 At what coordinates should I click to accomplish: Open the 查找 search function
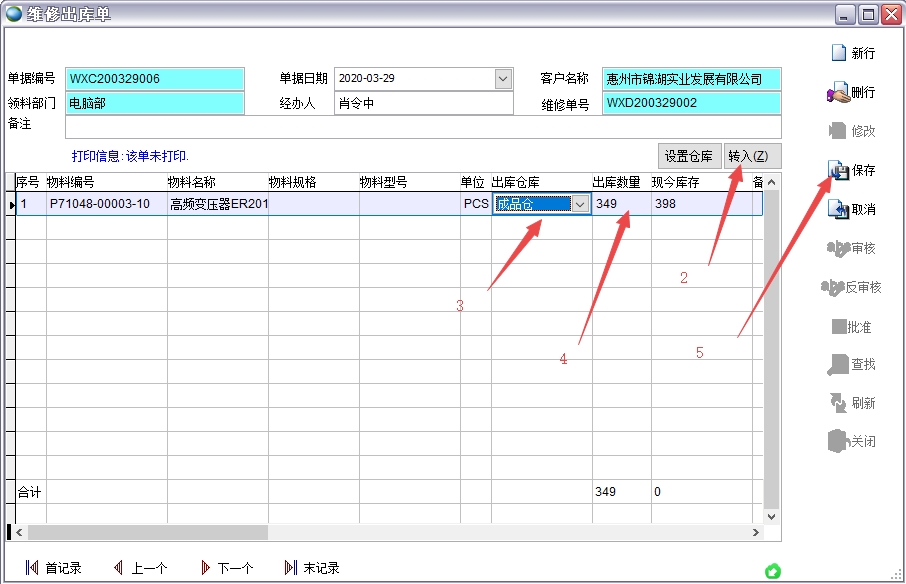click(x=849, y=365)
